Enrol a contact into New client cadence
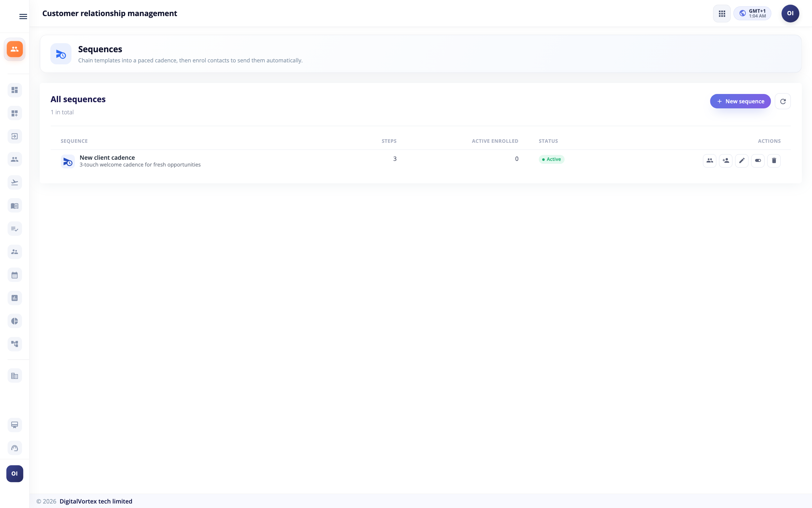 (726, 161)
